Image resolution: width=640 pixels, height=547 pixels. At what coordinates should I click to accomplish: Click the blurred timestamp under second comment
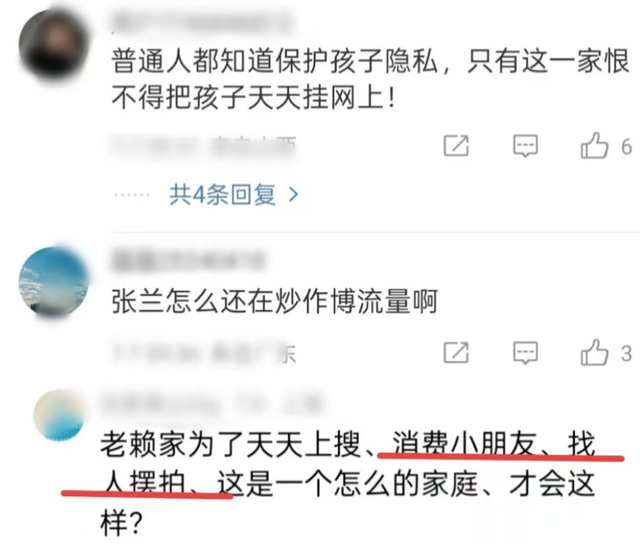coord(204,354)
